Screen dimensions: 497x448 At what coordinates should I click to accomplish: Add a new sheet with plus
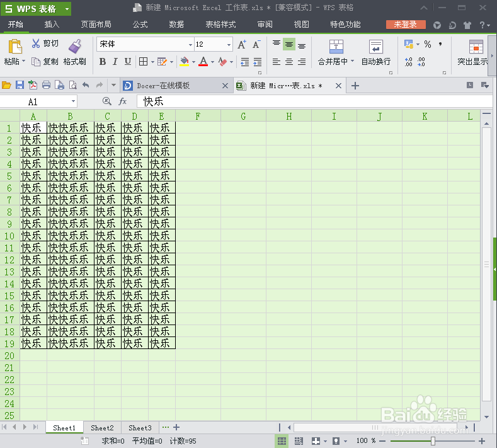click(x=176, y=427)
